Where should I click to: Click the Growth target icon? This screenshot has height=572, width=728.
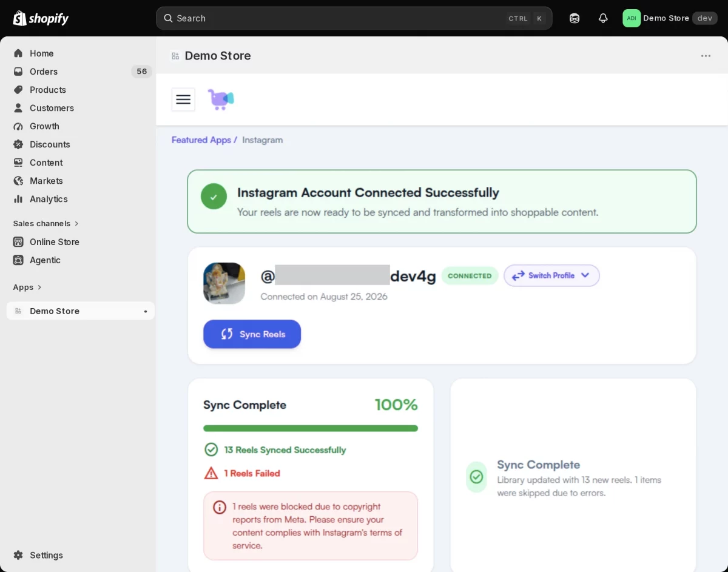[18, 126]
